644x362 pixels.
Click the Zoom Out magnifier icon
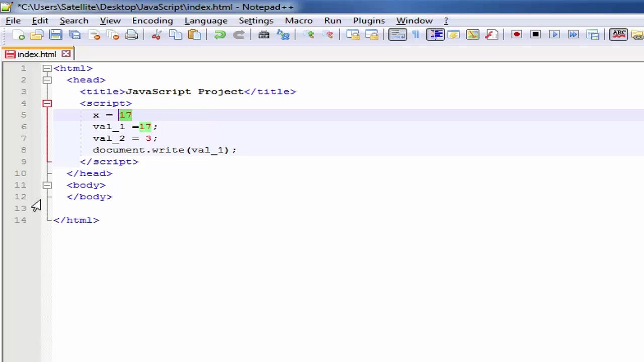(328, 35)
